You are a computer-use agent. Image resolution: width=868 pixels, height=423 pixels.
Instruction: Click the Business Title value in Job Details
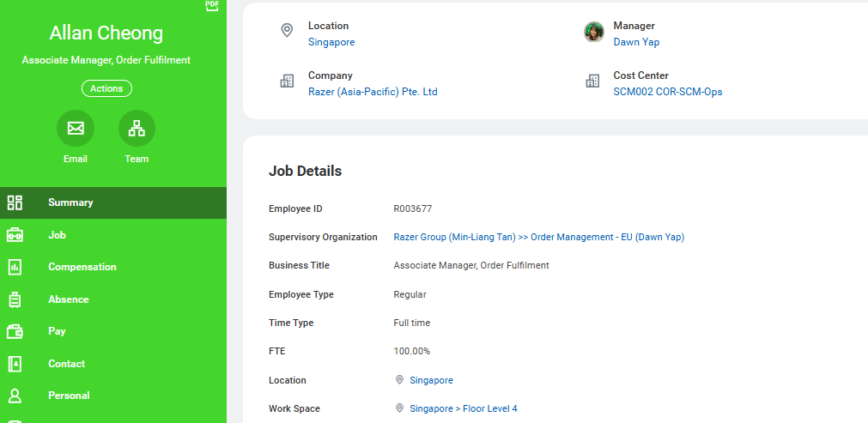click(471, 265)
